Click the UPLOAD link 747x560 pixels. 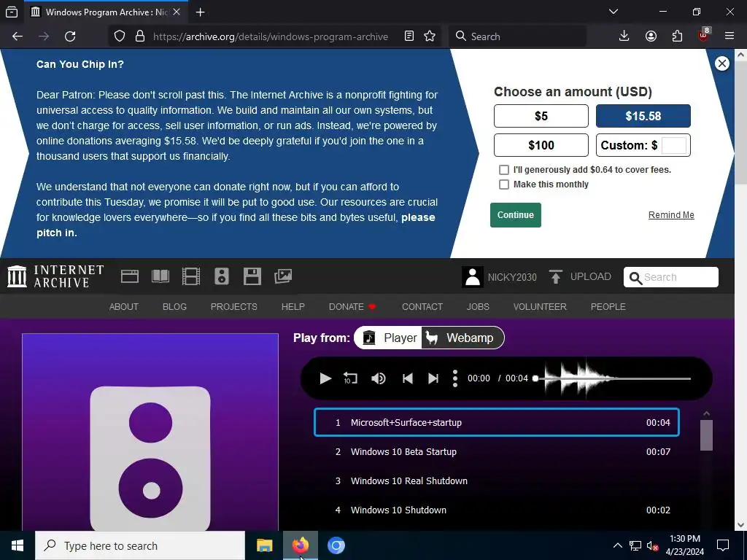(580, 276)
